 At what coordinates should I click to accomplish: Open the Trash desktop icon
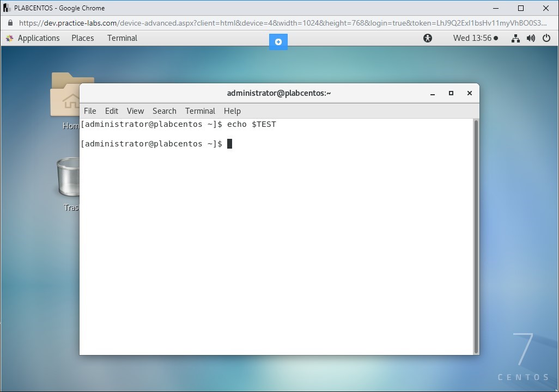pos(68,179)
